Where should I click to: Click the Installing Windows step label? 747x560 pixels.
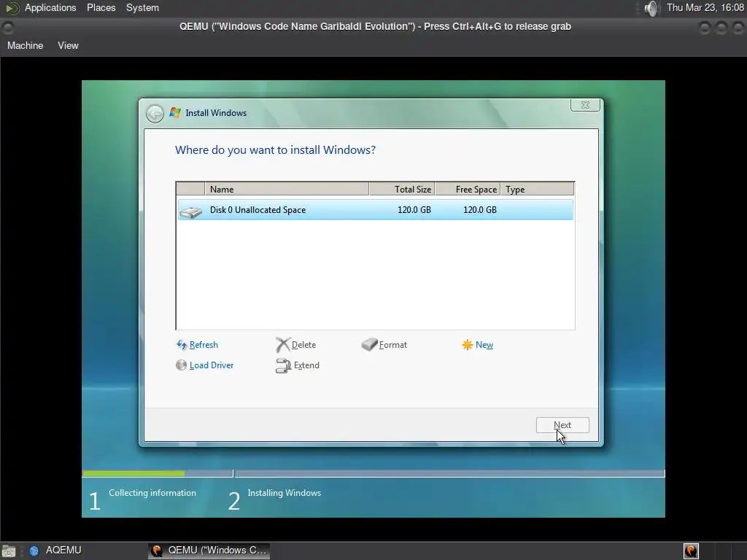point(285,493)
